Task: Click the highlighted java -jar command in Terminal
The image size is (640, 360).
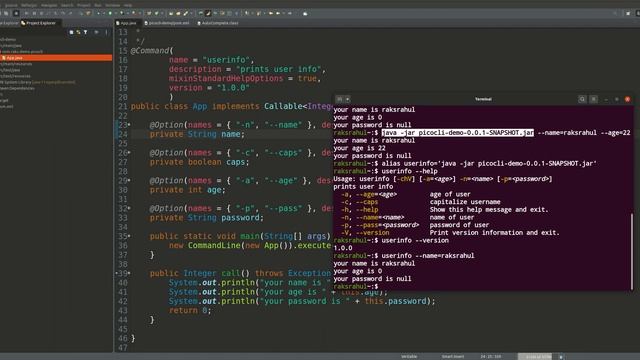Action: click(x=458, y=133)
